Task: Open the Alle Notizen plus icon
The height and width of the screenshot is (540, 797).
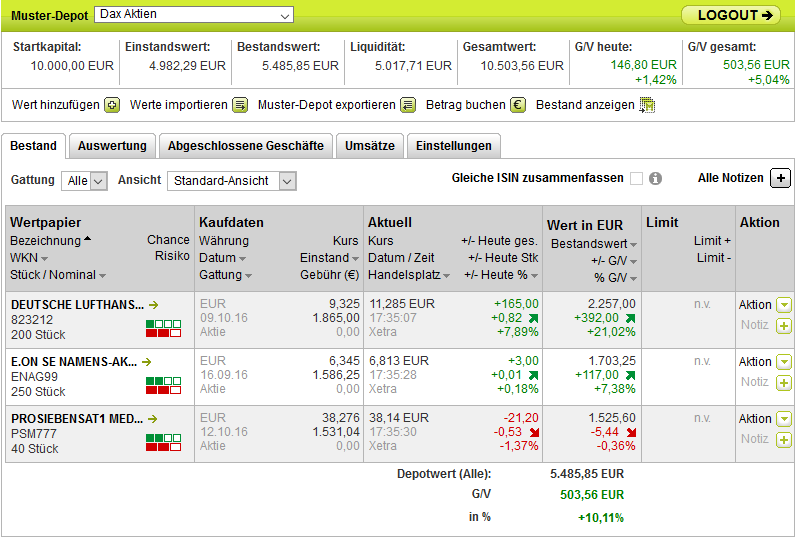Action: click(780, 178)
